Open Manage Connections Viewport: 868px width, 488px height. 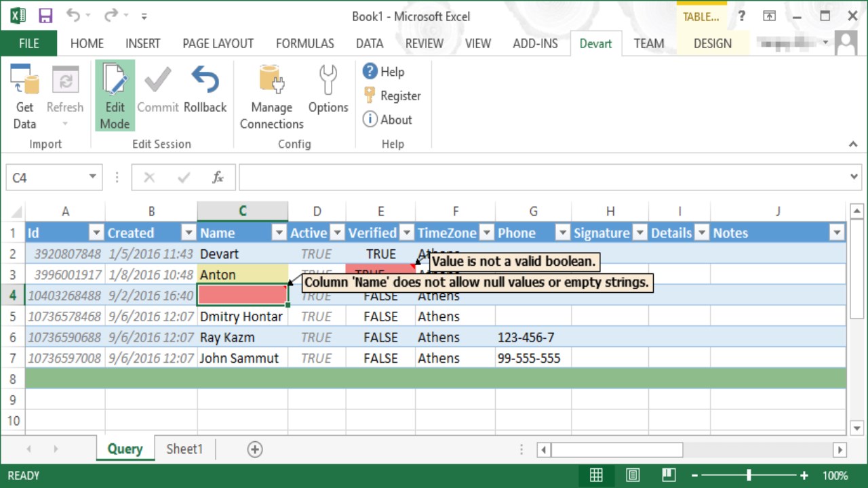(271, 96)
